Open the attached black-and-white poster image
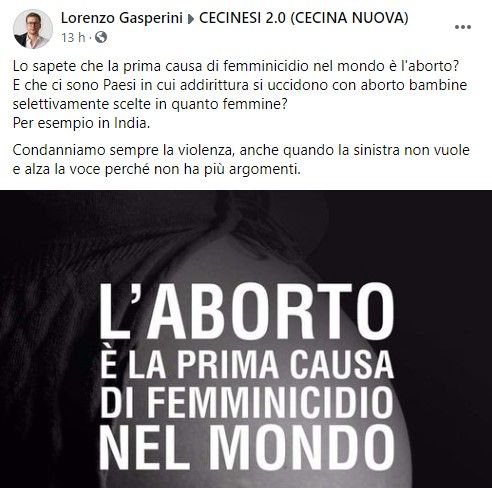The width and height of the screenshot is (492, 488). [x=246, y=339]
